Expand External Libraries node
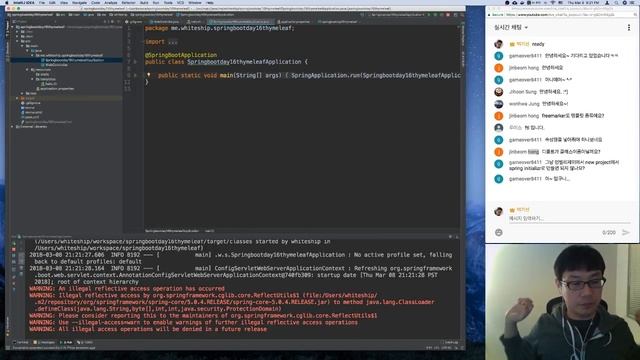 click(x=12, y=127)
